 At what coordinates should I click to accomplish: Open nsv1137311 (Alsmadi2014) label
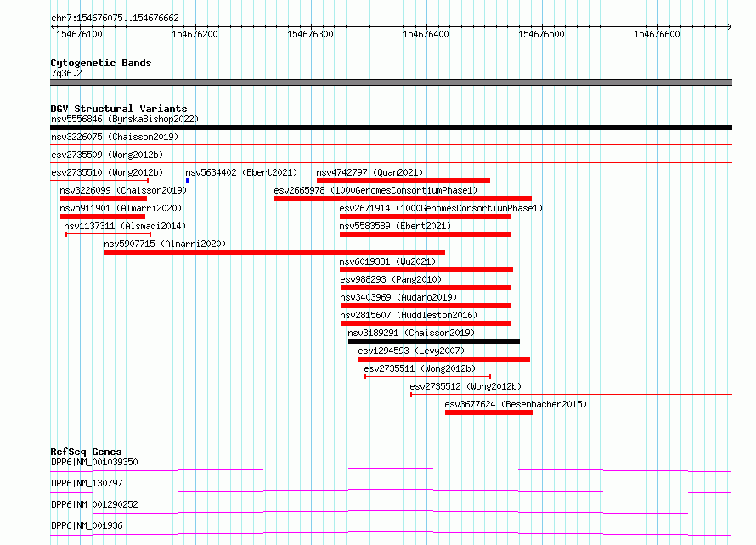coord(124,226)
